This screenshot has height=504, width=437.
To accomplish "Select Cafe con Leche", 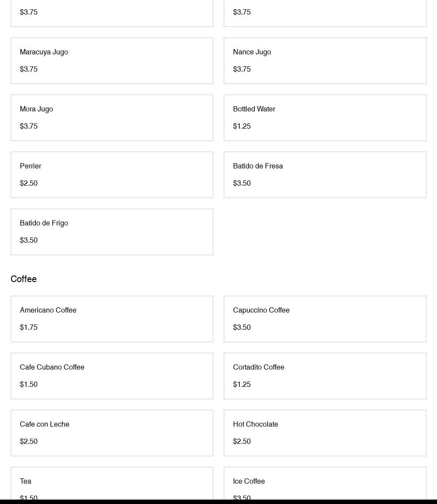I will click(111, 433).
